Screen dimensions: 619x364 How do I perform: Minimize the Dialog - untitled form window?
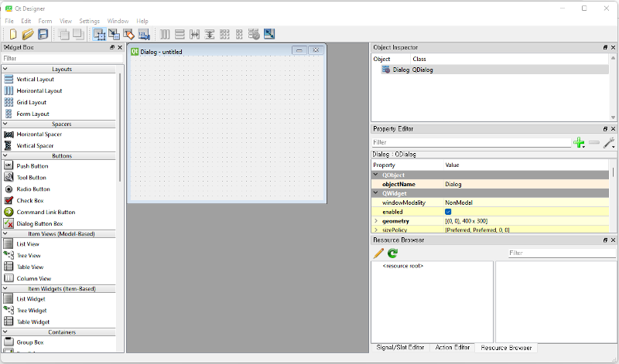click(x=299, y=50)
